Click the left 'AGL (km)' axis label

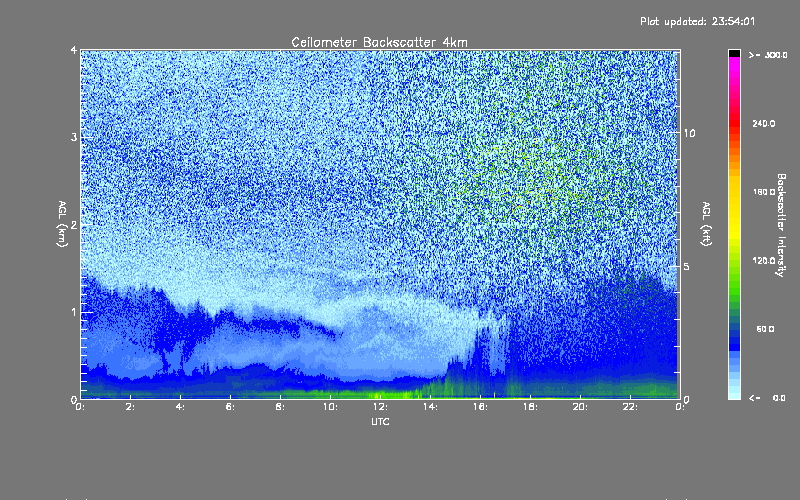[62, 224]
